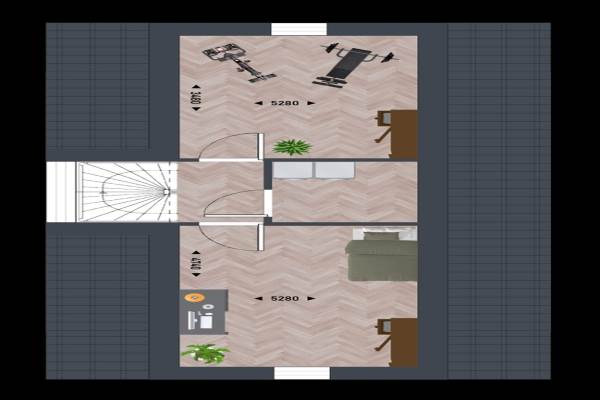Select the lower room door swing
Screen dimensions: 600x400
pos(230,237)
